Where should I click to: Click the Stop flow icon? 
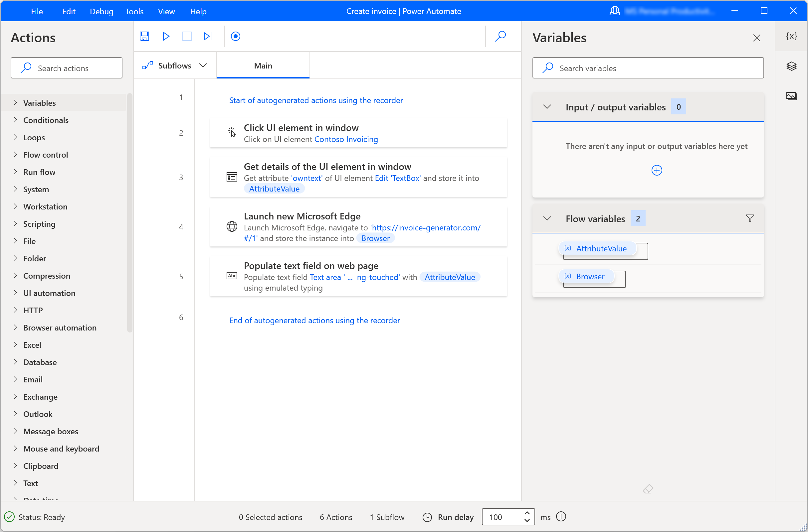[187, 36]
